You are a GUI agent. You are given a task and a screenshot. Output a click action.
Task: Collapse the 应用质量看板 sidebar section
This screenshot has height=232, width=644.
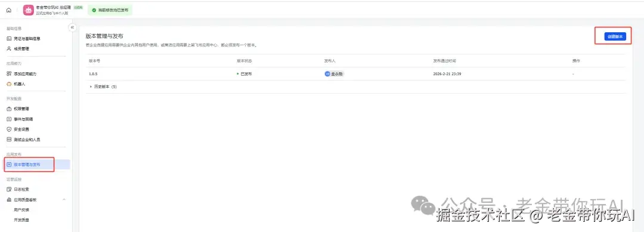[64, 200]
